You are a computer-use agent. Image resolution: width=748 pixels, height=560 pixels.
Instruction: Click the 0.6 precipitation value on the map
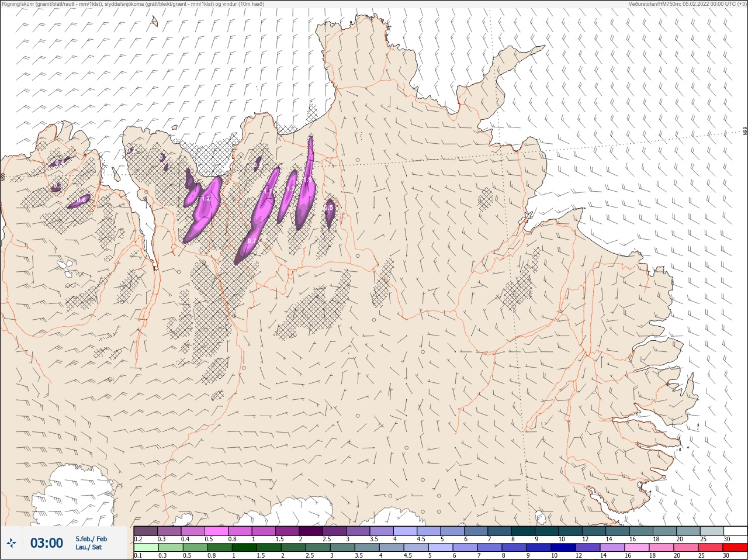[81, 201]
